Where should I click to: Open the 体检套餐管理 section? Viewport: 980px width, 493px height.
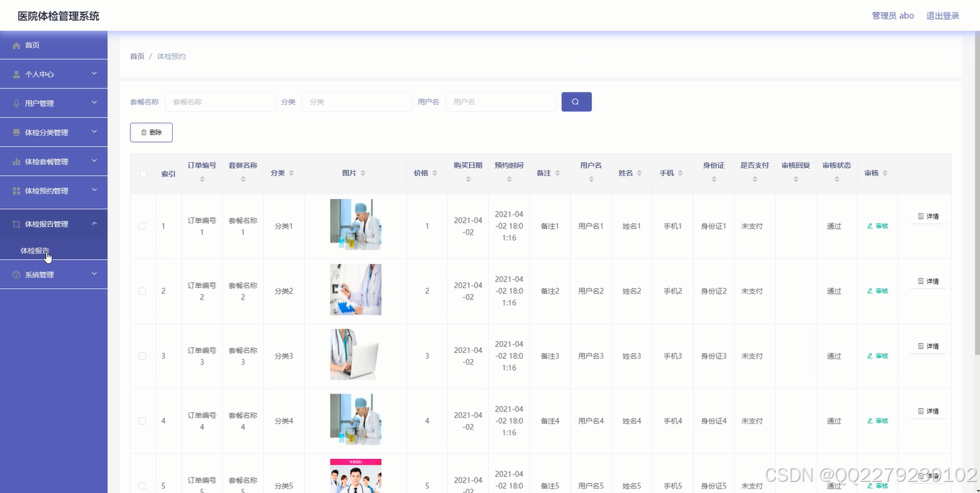coord(45,161)
